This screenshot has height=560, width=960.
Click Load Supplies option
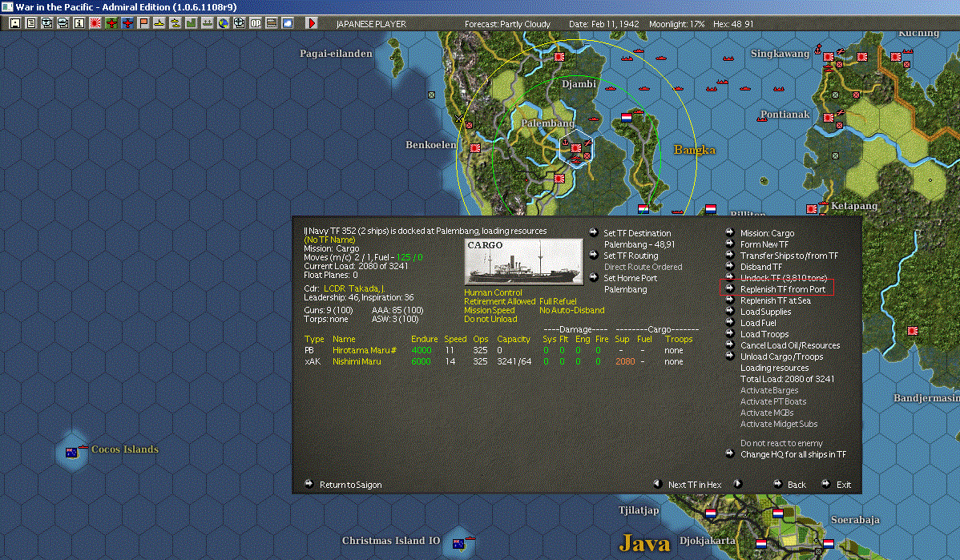click(x=765, y=312)
